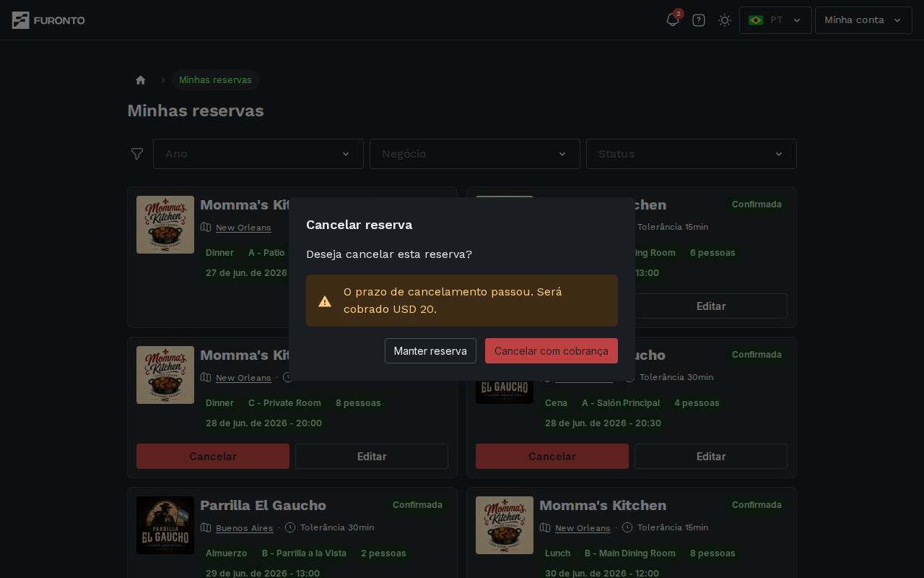Click the clock icon in the 29 de jun. card
The height and width of the screenshot is (578, 924).
pyautogui.click(x=290, y=527)
